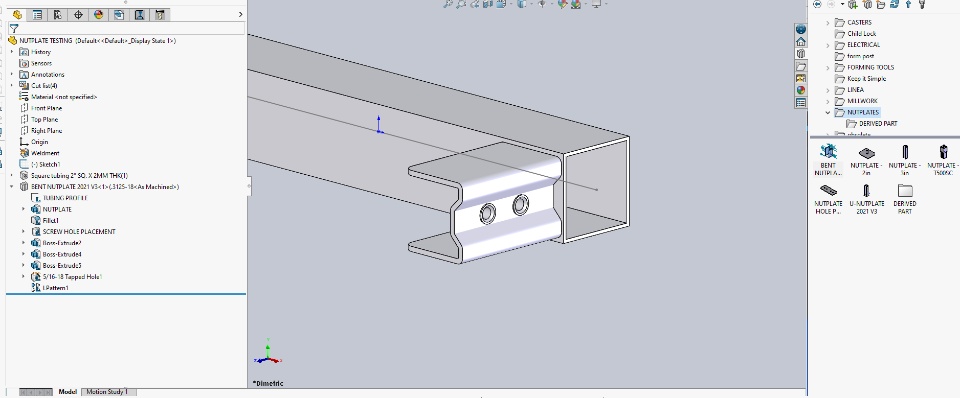Select the Child Lock folder

point(856,34)
